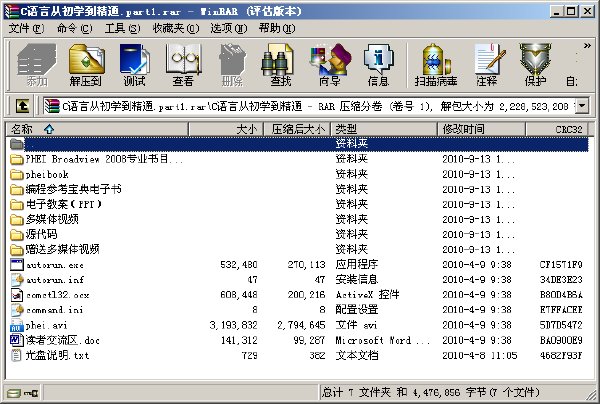
Task: Run the Test (测试) archive tool
Action: tap(134, 64)
